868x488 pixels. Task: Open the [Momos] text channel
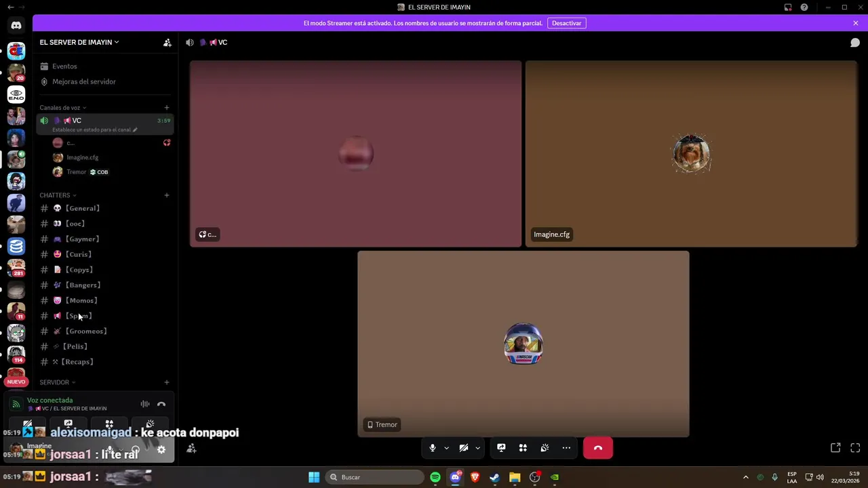[105, 300]
